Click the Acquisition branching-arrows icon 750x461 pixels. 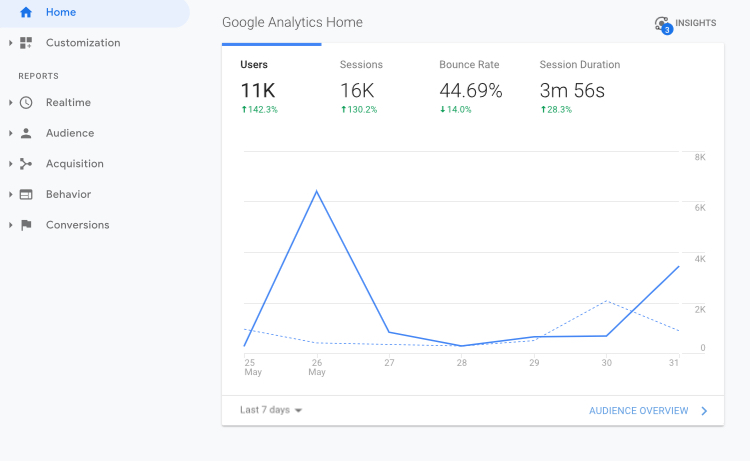point(26,164)
